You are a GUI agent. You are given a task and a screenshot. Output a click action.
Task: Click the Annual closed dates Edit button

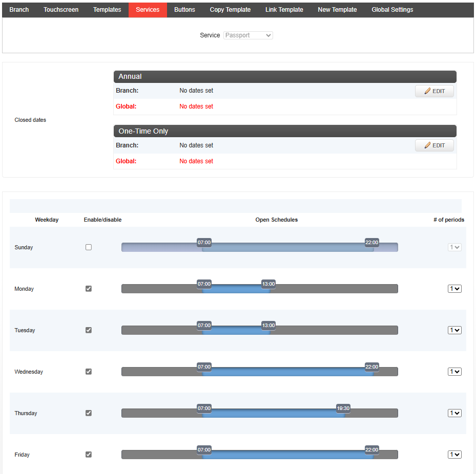pos(434,91)
